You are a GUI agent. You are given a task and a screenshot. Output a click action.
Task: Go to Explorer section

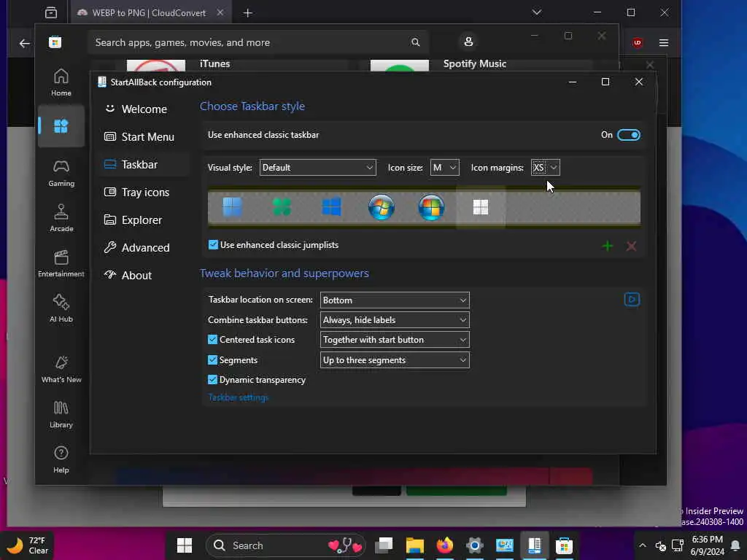click(144, 220)
